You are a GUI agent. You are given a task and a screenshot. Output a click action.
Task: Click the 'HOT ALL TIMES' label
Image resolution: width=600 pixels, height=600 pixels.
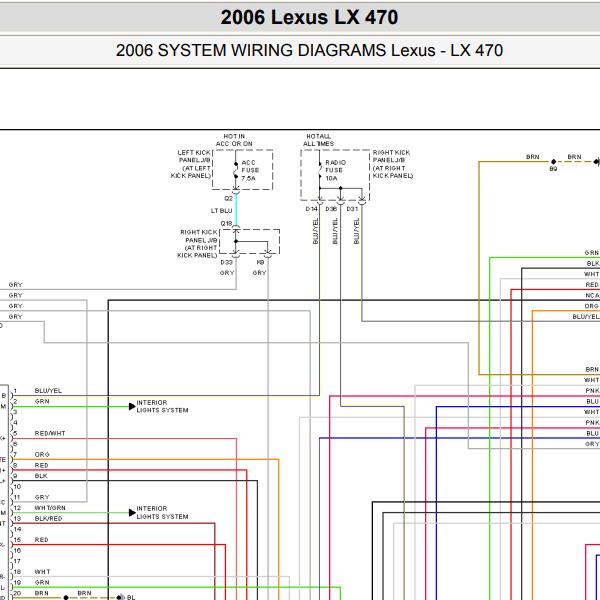318,140
